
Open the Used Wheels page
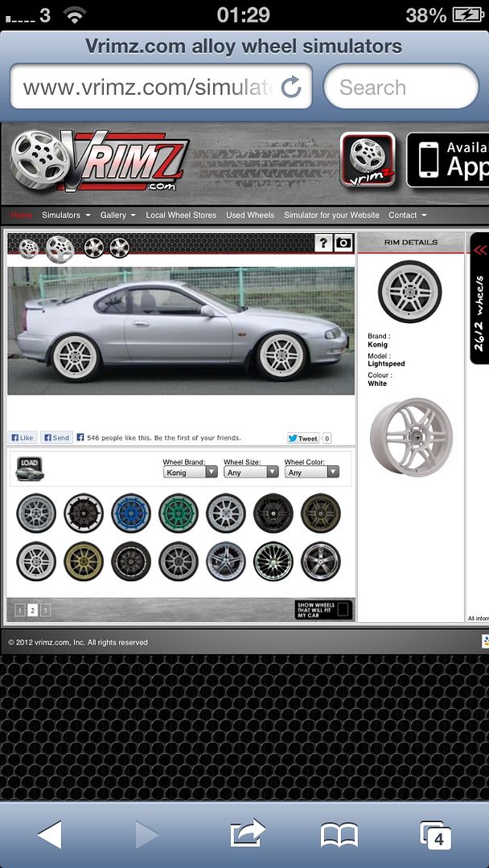click(x=250, y=215)
